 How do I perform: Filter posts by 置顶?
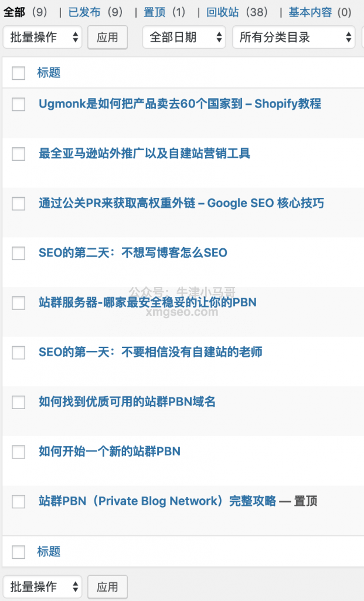coord(155,12)
